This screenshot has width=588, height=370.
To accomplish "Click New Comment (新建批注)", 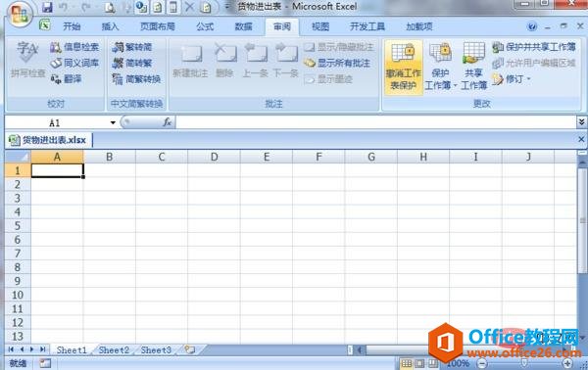I will (x=190, y=61).
